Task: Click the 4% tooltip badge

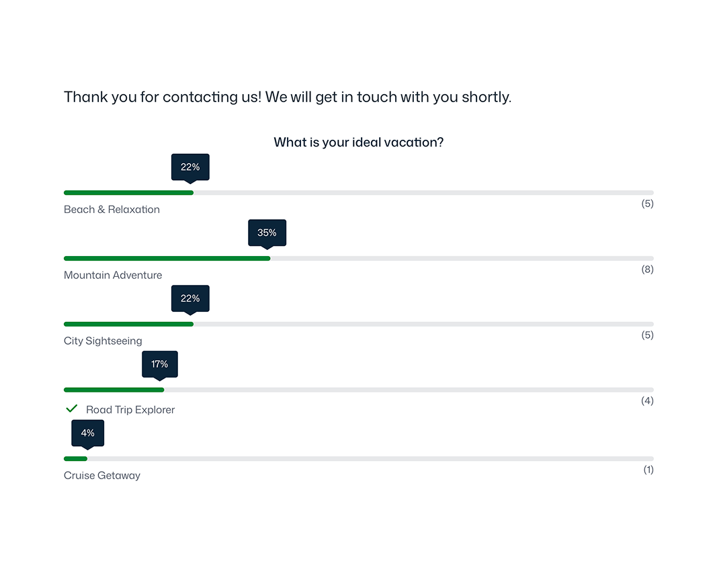Action: pyautogui.click(x=88, y=433)
